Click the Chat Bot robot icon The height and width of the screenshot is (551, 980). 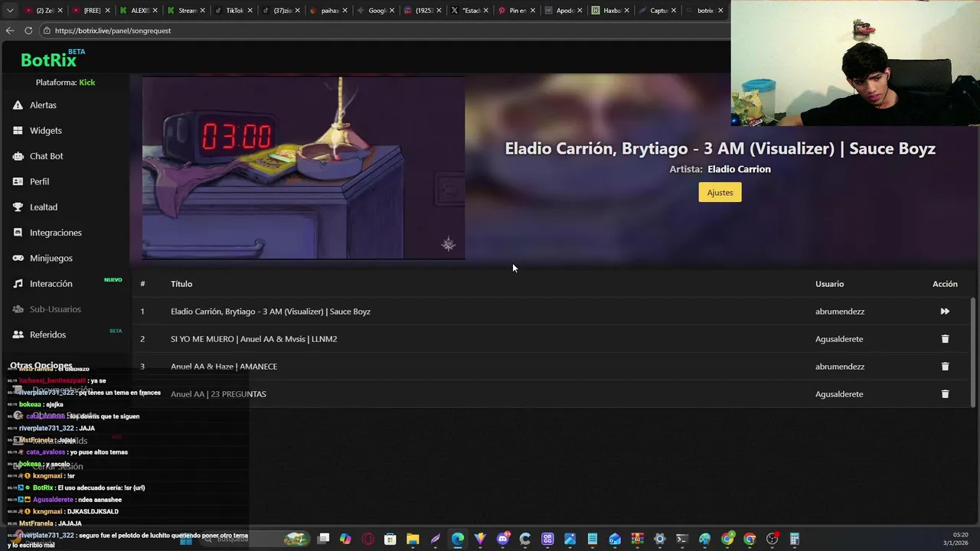tap(18, 156)
